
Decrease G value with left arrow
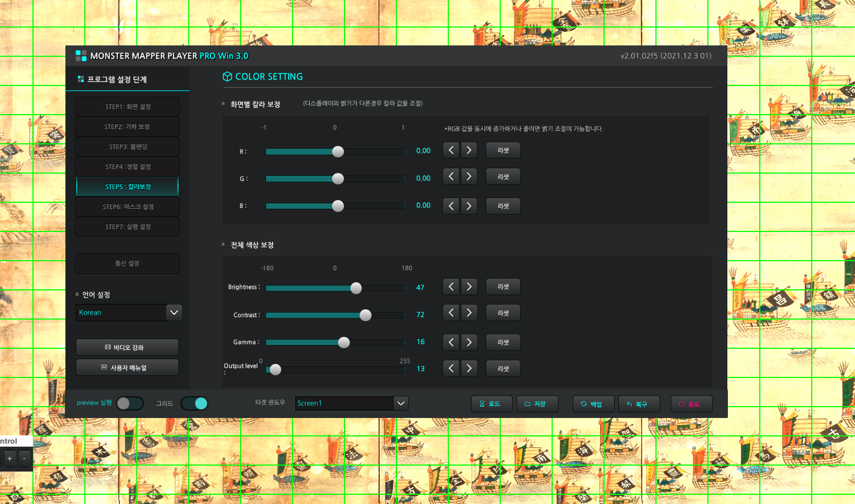451,177
